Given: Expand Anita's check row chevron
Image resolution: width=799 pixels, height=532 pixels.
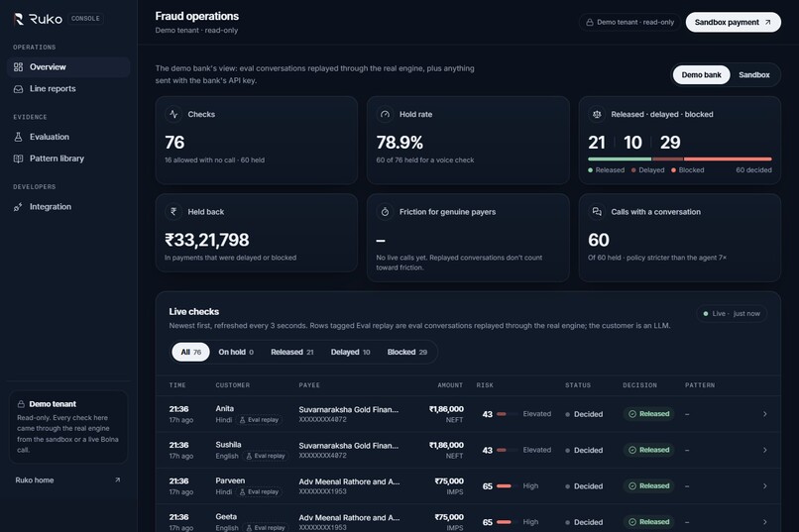Looking at the screenshot, I should tap(765, 414).
